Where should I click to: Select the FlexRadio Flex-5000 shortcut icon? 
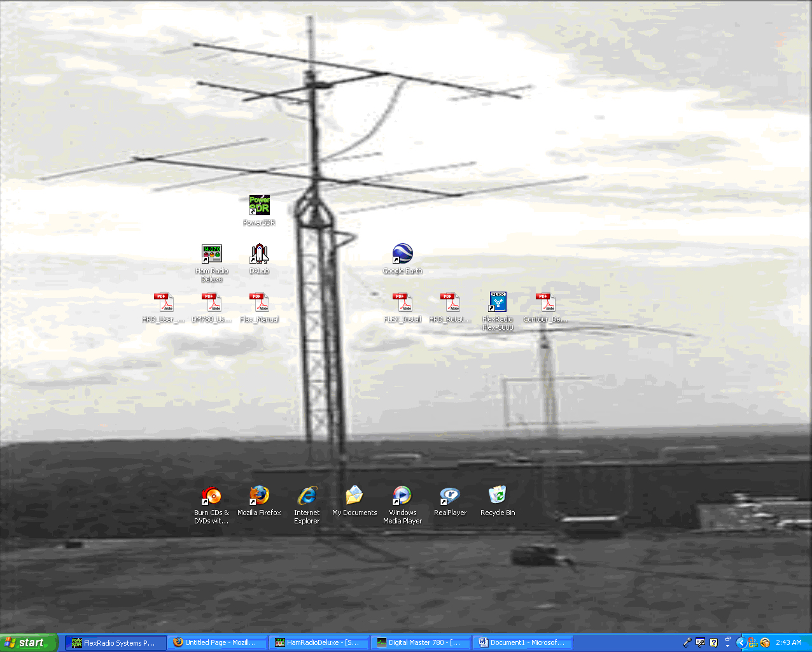click(498, 302)
